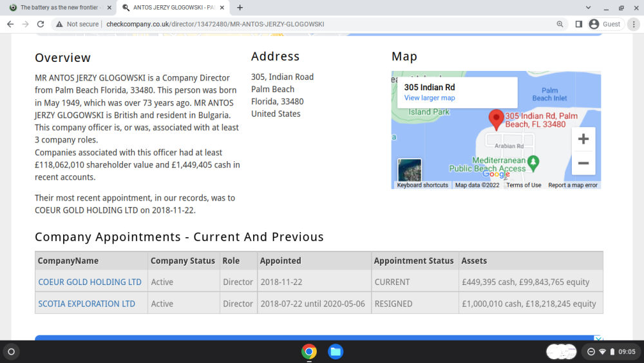This screenshot has height=363, width=644.
Task: Select the Company Status column header
Action: pyautogui.click(x=183, y=260)
